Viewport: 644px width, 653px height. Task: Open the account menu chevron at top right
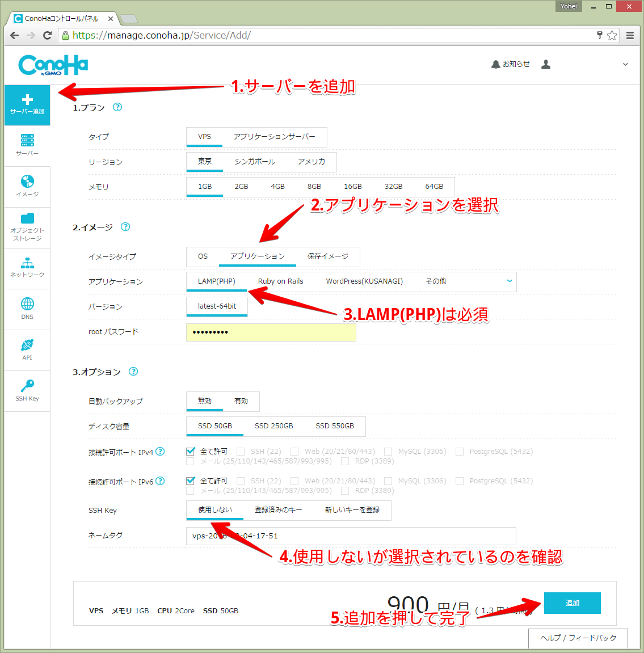(625, 64)
